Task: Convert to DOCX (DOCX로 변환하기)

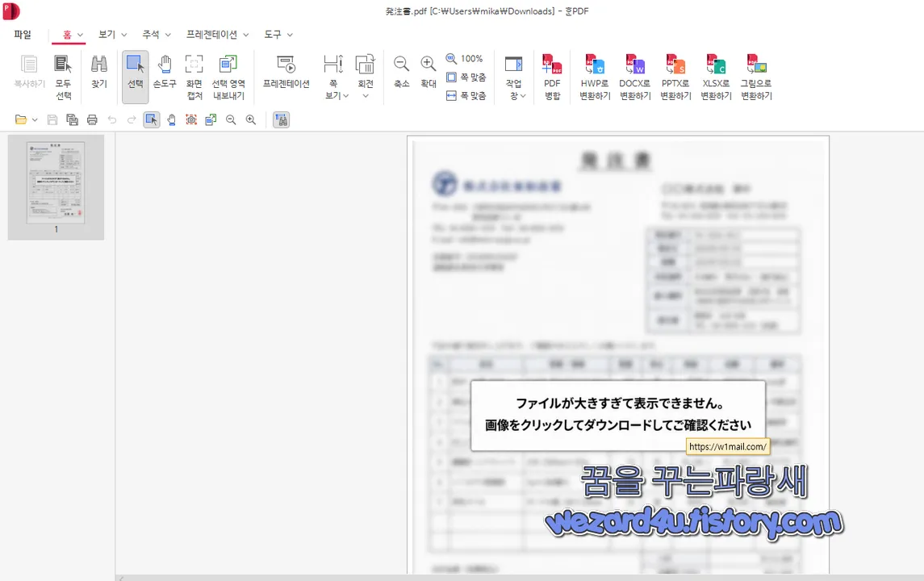Action: click(635, 77)
